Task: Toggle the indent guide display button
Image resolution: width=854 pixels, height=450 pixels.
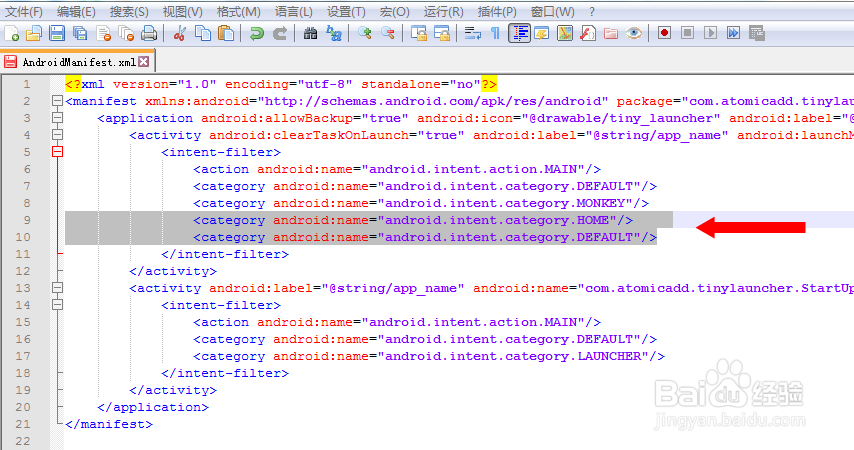Action: tap(519, 33)
